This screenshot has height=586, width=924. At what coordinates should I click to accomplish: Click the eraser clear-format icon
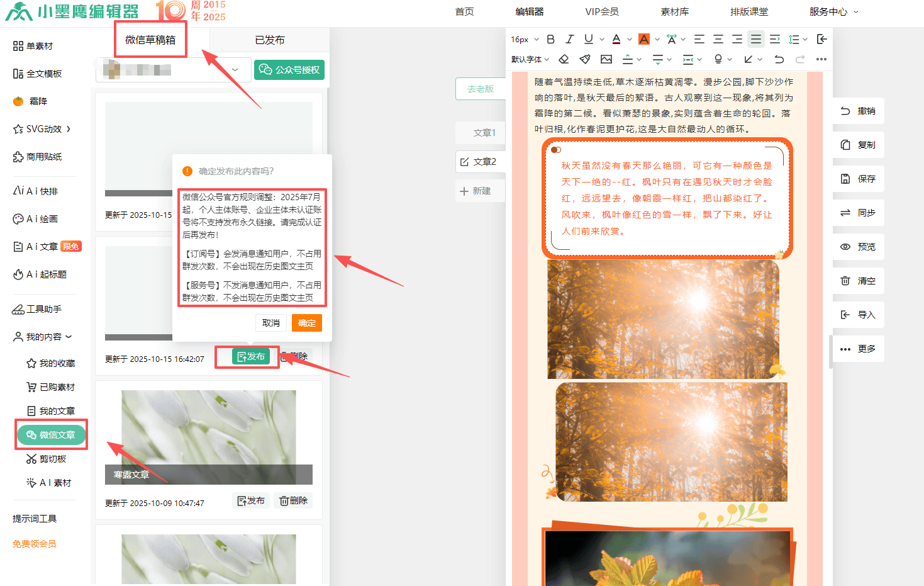coord(564,59)
